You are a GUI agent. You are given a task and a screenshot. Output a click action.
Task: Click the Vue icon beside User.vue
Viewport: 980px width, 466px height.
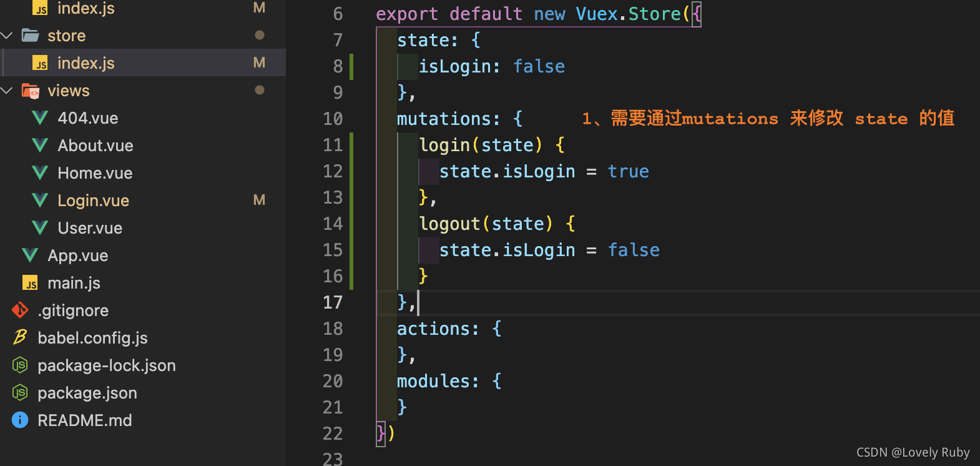pos(40,227)
